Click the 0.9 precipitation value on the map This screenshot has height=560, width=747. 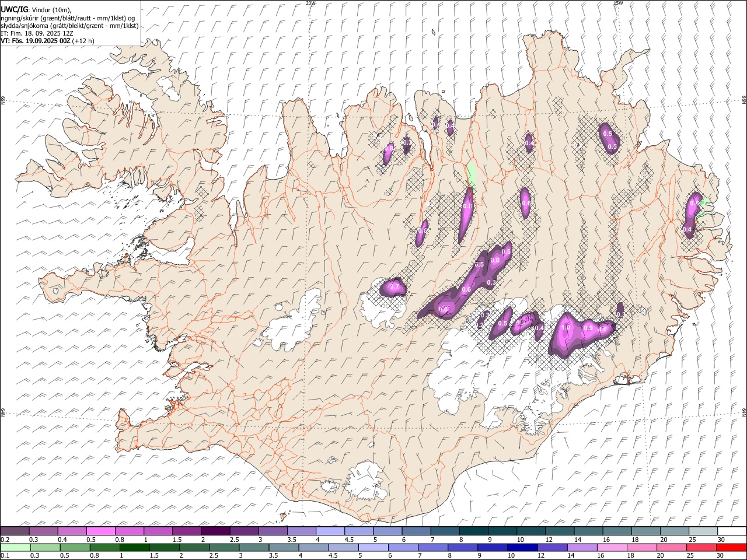point(588,328)
